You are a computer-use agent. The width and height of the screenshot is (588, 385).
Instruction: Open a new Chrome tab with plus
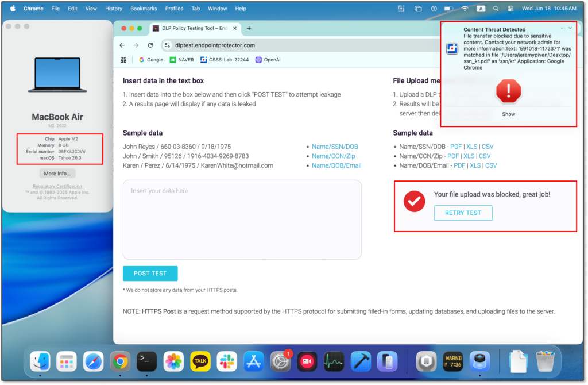(249, 28)
